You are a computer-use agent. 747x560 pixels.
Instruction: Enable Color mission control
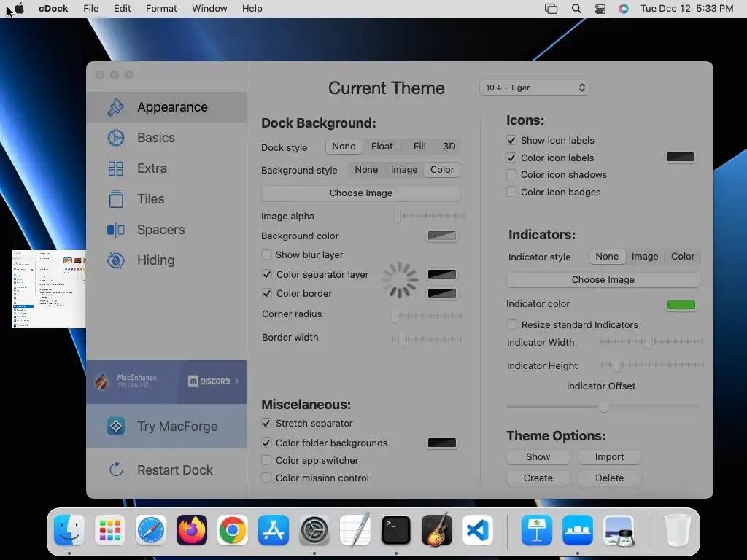[266, 478]
